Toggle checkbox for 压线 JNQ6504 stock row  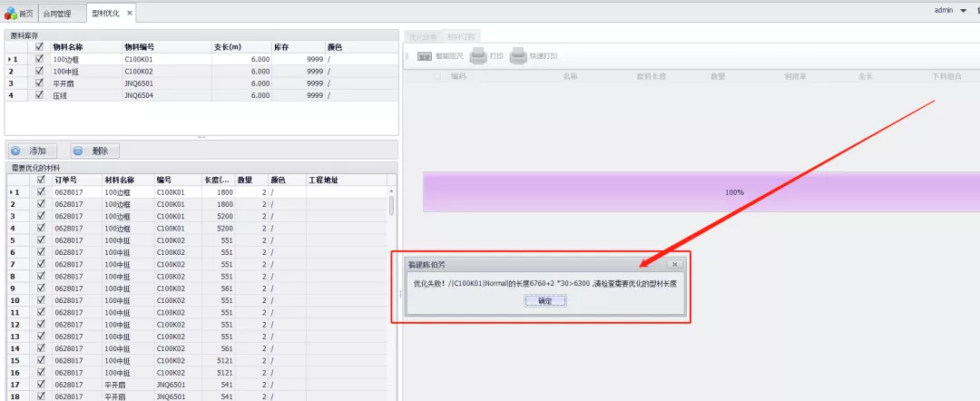coord(39,94)
